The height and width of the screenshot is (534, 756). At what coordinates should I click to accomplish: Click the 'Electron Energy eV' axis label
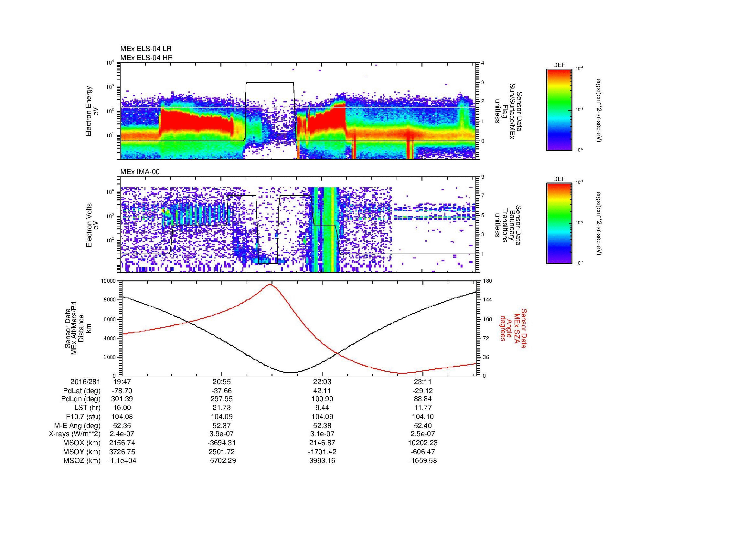point(92,111)
